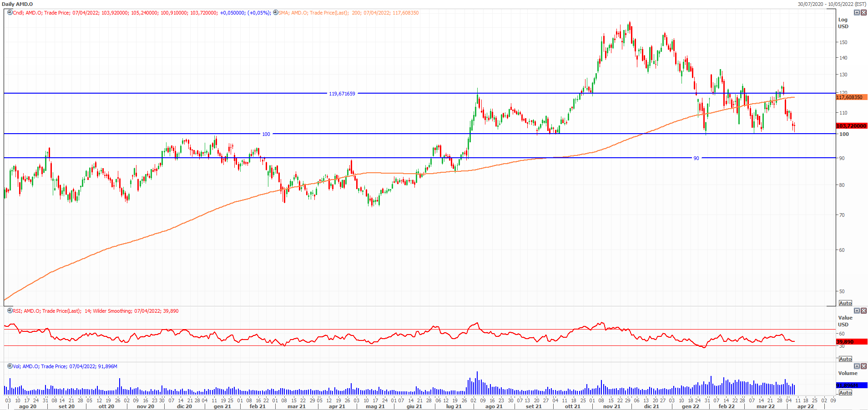Maximize the RSI indicator pane
Viewport: 868px width, 410px height.
pyautogui.click(x=857, y=311)
